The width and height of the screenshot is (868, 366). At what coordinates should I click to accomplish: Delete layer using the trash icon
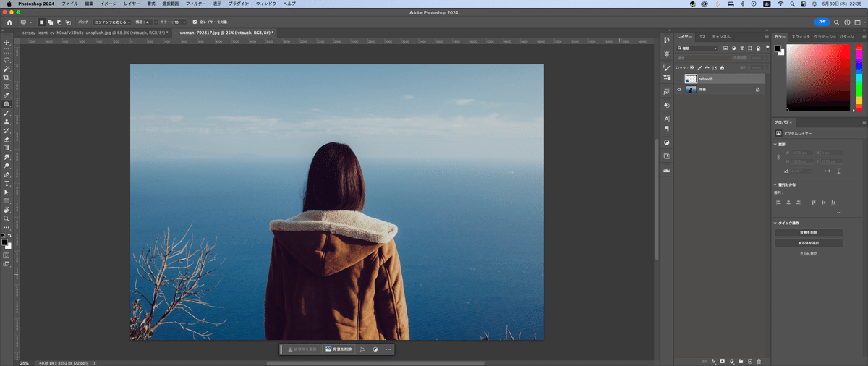pos(759,360)
